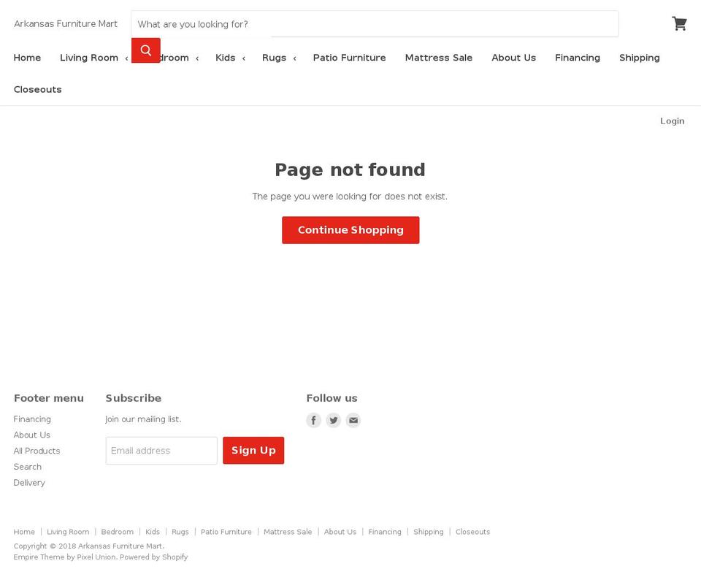Click Bedroom in bottom footer links

click(117, 532)
